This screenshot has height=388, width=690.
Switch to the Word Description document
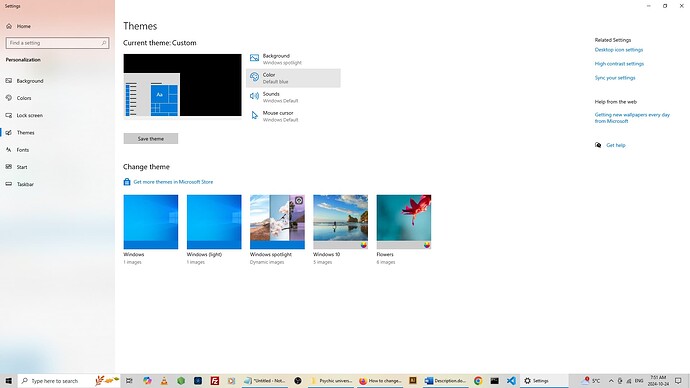445,381
